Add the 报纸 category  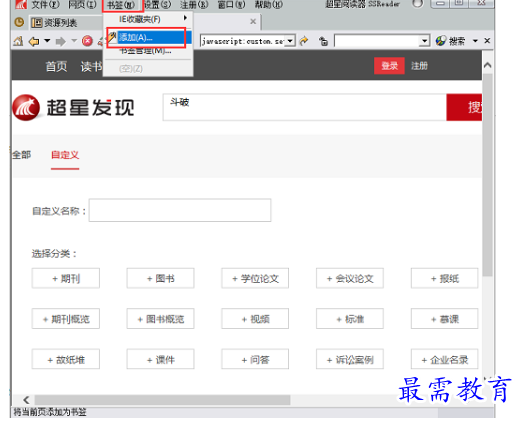click(445, 278)
